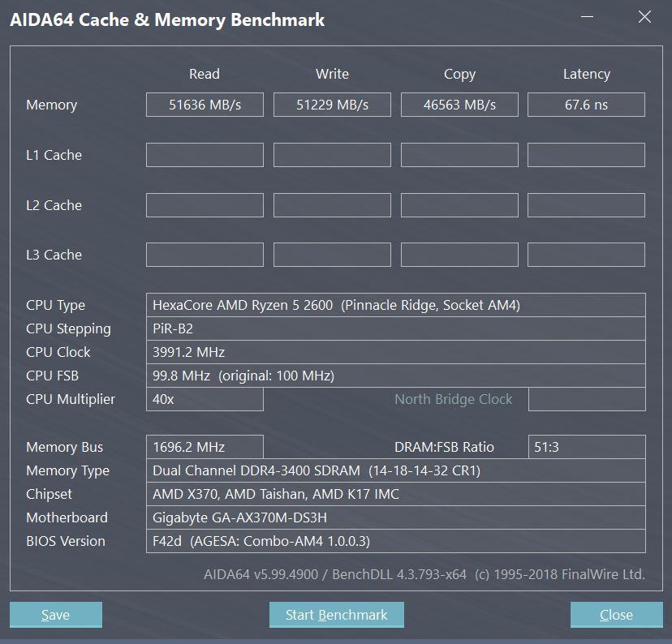672x644 pixels.
Task: Click the Copy column header
Action: (x=459, y=74)
